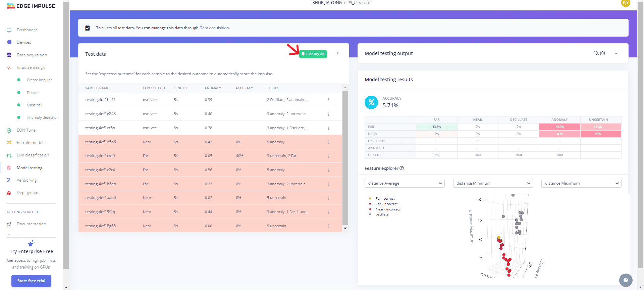
Task: Click the Classify all button
Action: tap(313, 54)
